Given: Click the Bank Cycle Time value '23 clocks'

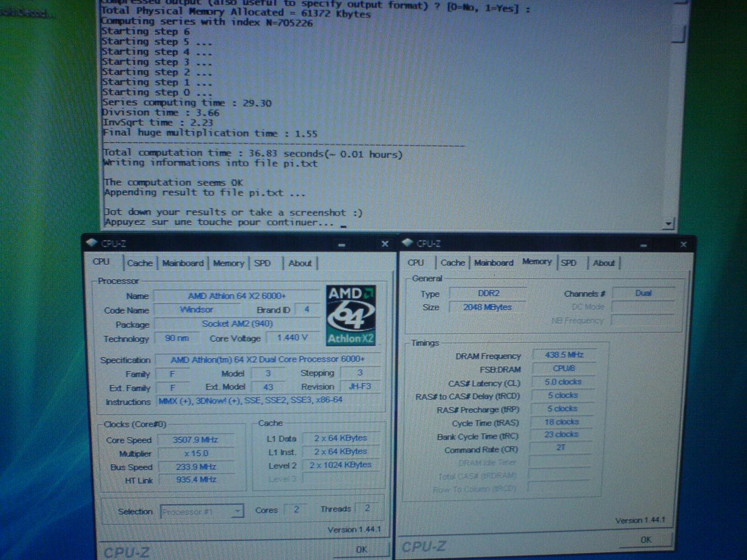Looking at the screenshot, I should click(x=561, y=434).
